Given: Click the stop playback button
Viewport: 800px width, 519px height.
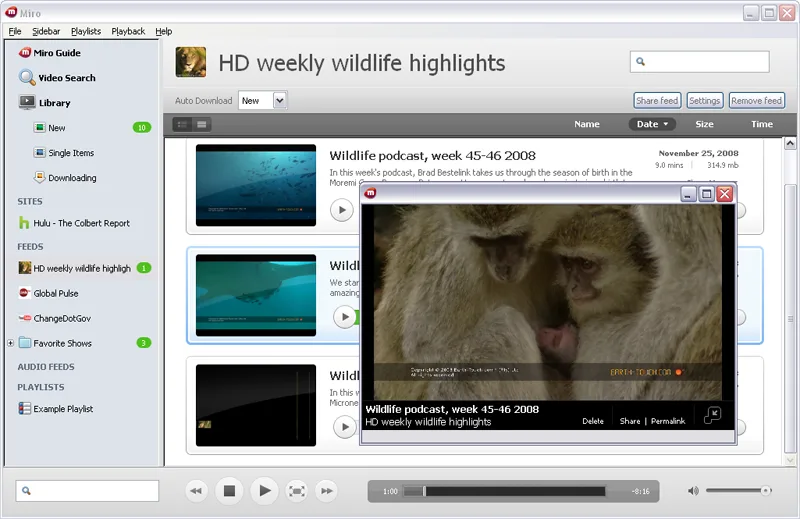Looking at the screenshot, I should [x=229, y=491].
